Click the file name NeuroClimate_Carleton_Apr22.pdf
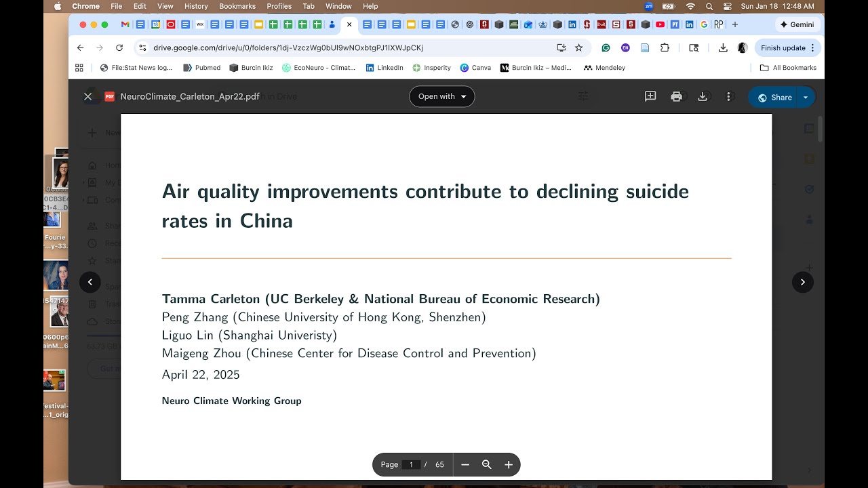 (x=190, y=97)
